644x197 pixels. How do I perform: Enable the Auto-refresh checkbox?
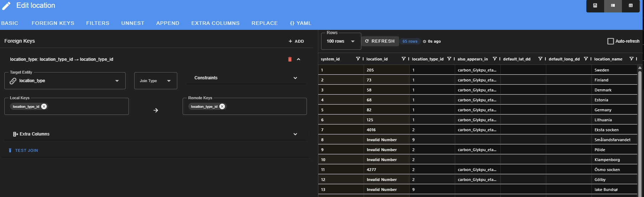click(x=611, y=41)
